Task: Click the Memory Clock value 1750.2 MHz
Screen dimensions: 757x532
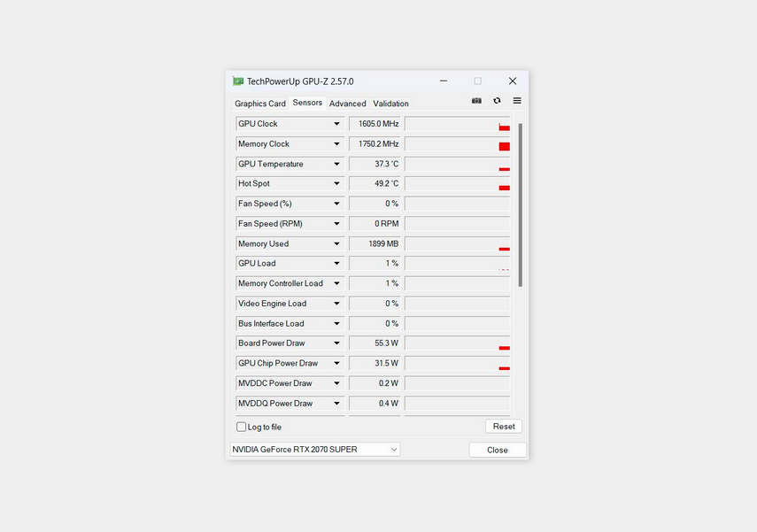Action: (x=375, y=144)
